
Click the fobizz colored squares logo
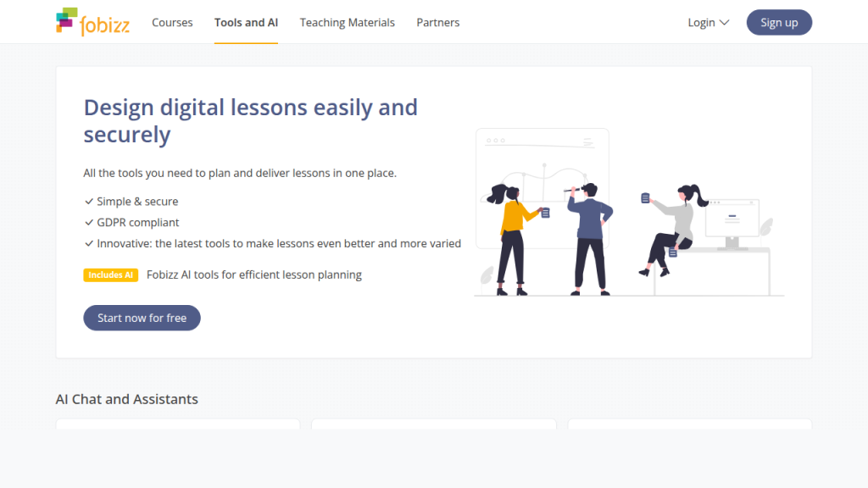click(x=66, y=20)
